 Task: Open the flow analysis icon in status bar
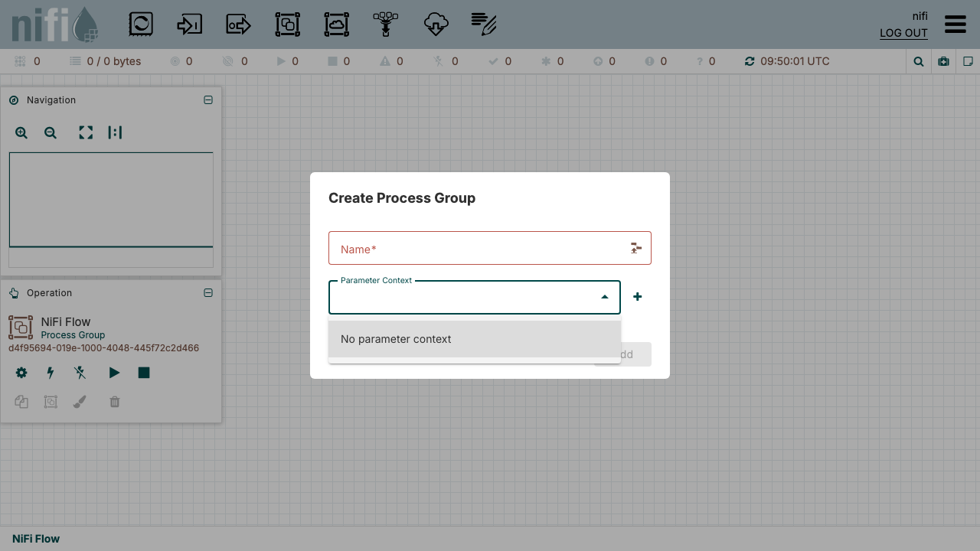968,61
